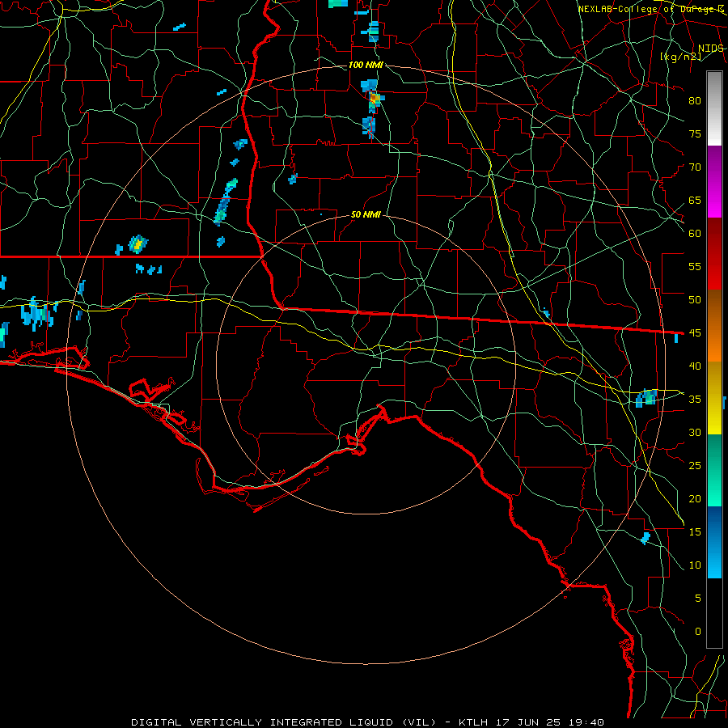Click the 65 value on the color scale
Viewport: 728px width, 728px height.
[x=695, y=201]
